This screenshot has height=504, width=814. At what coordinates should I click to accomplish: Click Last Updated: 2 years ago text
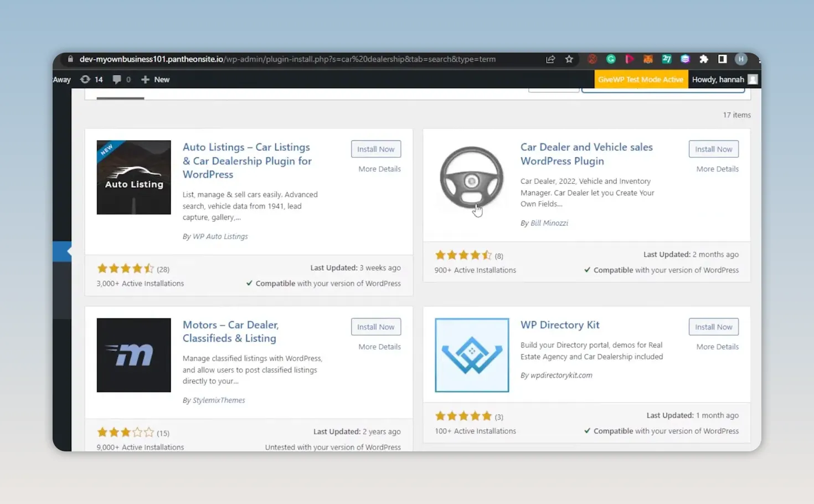(x=357, y=432)
